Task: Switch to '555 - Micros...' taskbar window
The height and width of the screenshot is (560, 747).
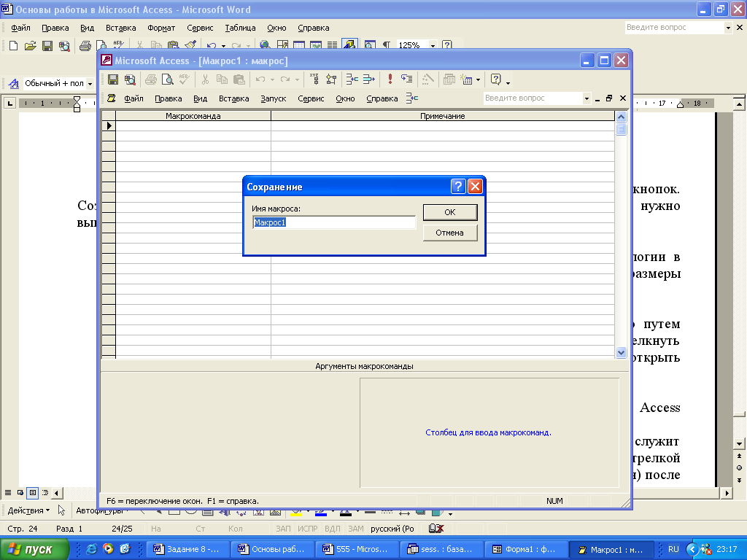Action: click(x=357, y=550)
